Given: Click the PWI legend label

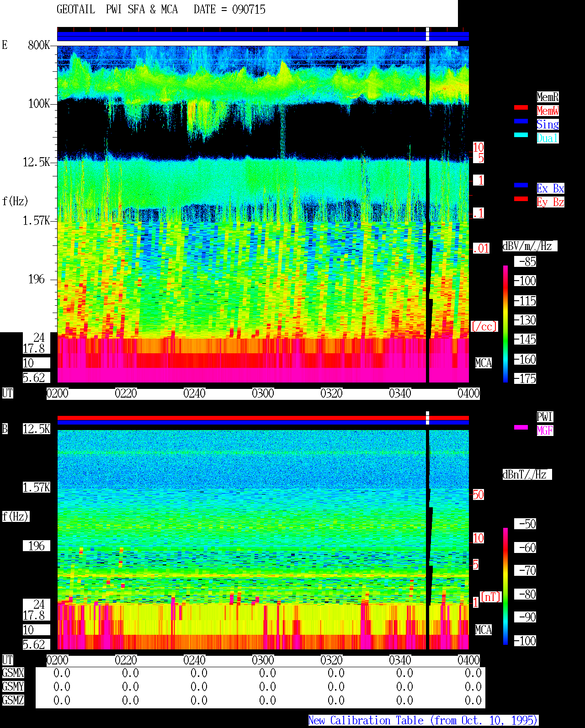Looking at the screenshot, I should [545, 417].
